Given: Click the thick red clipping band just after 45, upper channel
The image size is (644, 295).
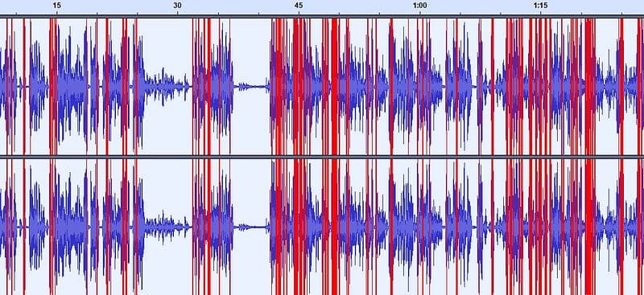Looking at the screenshot, I should click(x=299, y=87).
